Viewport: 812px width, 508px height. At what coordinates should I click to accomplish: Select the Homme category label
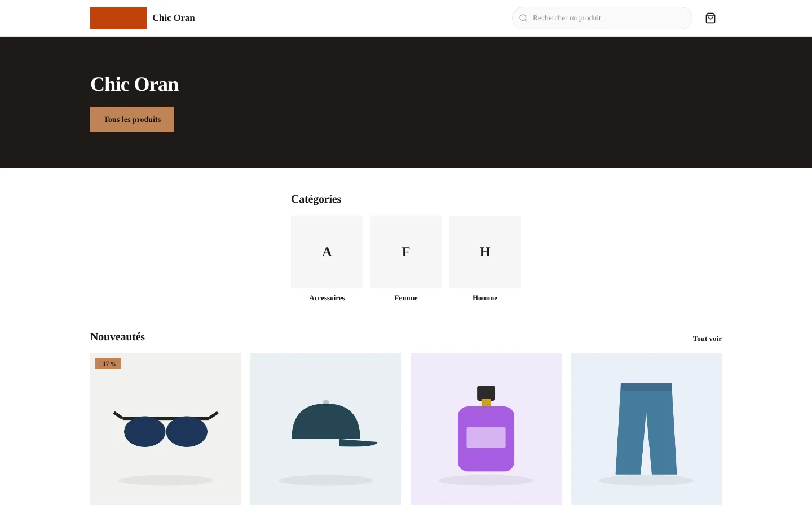485,298
